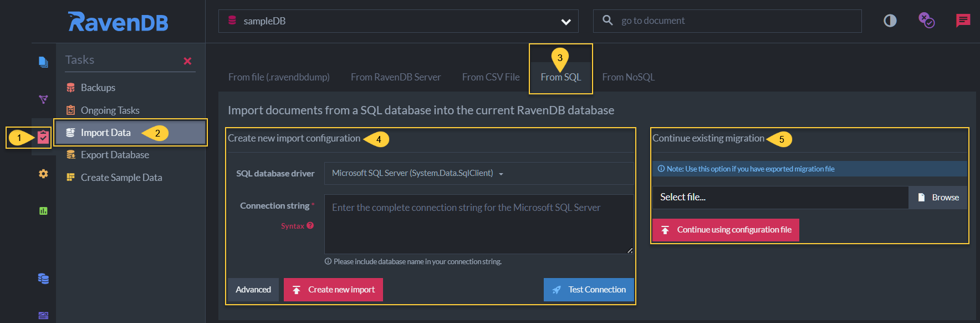Select Import Data in the Tasks menu

pyautogui.click(x=130, y=133)
